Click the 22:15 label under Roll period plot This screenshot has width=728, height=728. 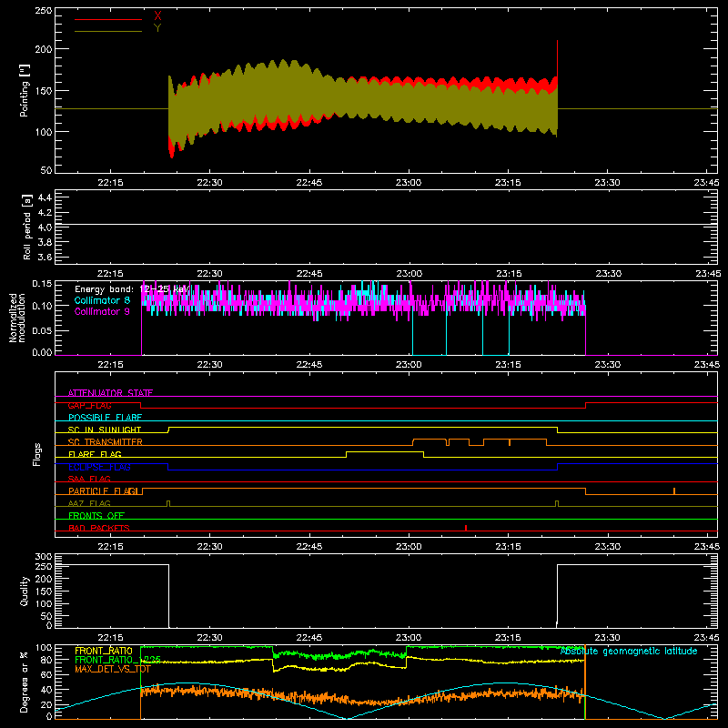click(x=110, y=274)
